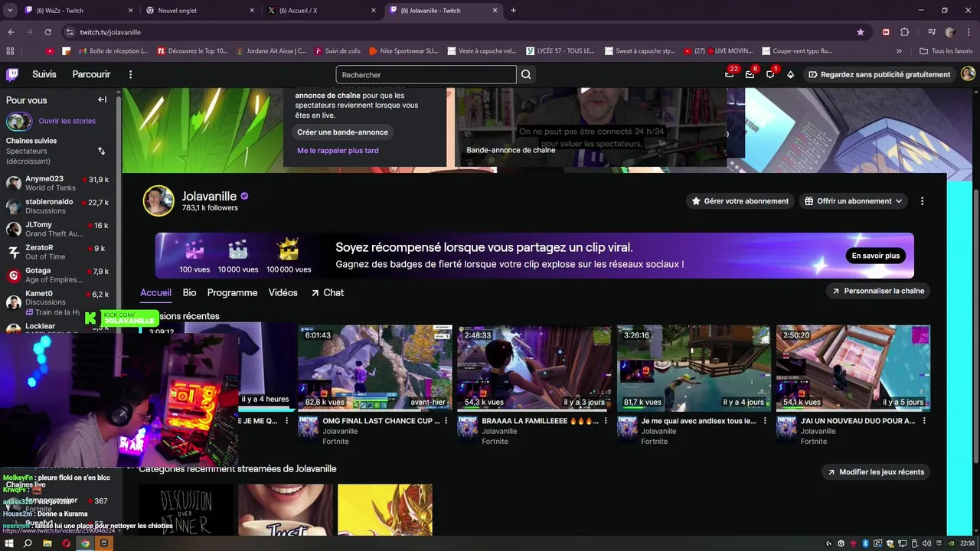Open File Explorer from the taskbar
Screen dimensions: 980x551
(x=47, y=543)
